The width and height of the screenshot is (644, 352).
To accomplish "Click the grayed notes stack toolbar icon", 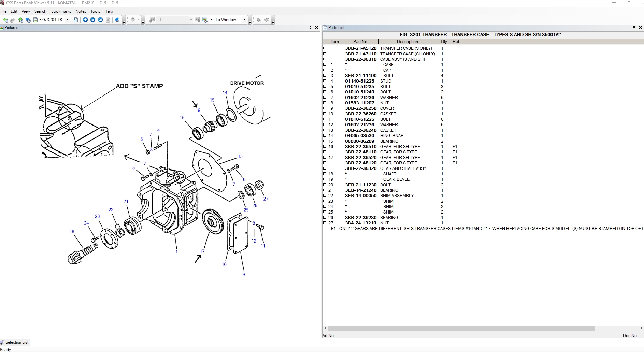I will coord(133,20).
